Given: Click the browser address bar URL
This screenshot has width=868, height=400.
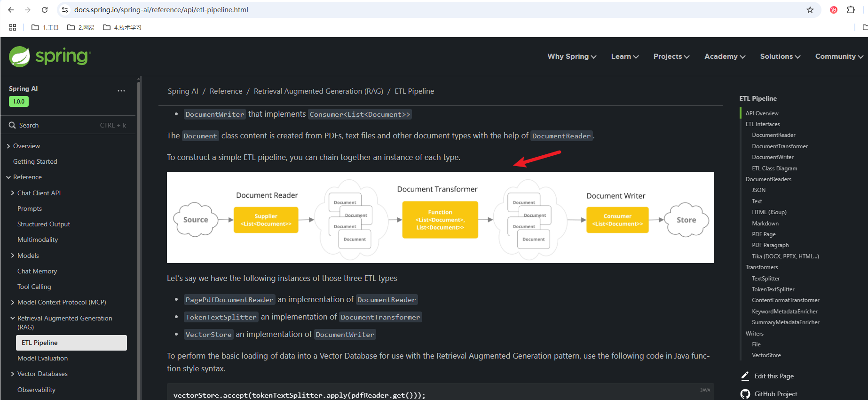Looking at the screenshot, I should click(161, 10).
